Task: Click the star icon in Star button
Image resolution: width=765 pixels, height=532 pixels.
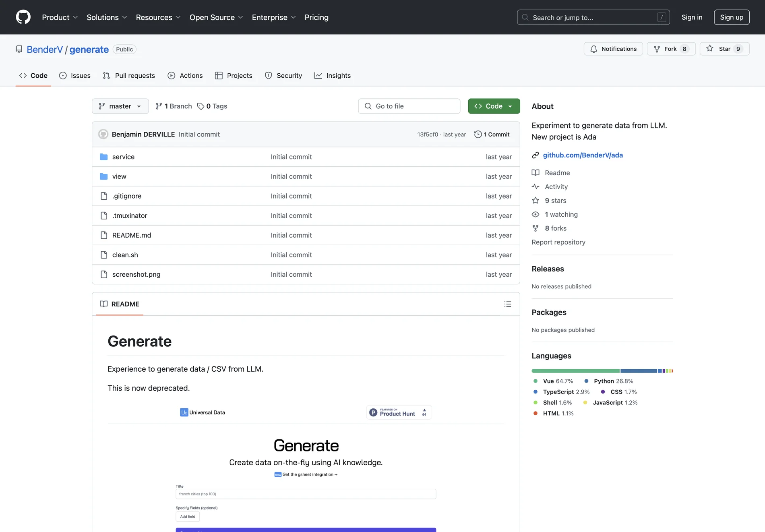Action: tap(710, 49)
